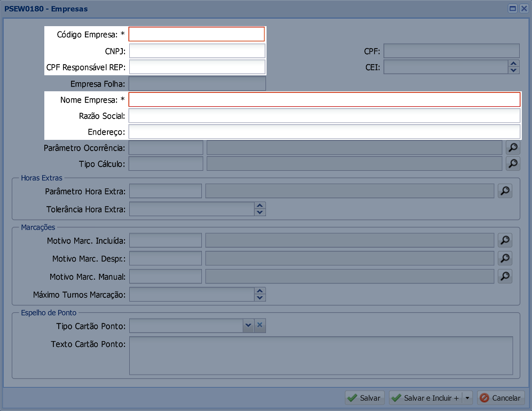Increase Tolerância Hora Extra value
The image size is (532, 411).
(x=260, y=205)
